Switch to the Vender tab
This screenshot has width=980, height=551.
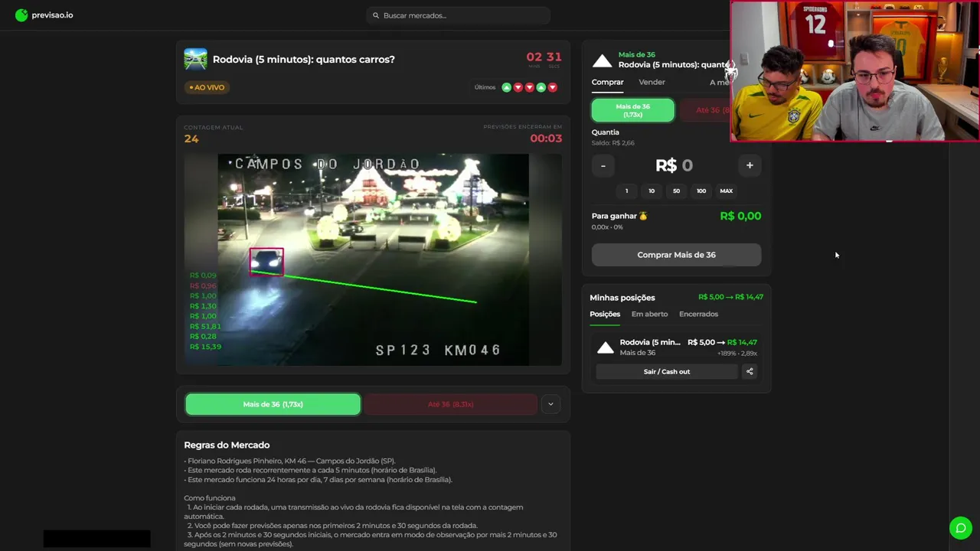coord(652,82)
